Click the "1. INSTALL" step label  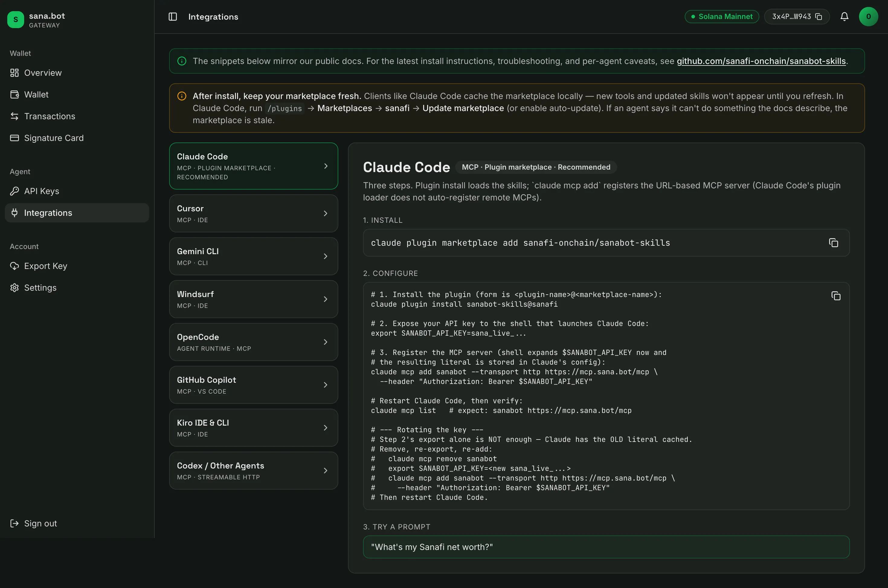(x=383, y=220)
